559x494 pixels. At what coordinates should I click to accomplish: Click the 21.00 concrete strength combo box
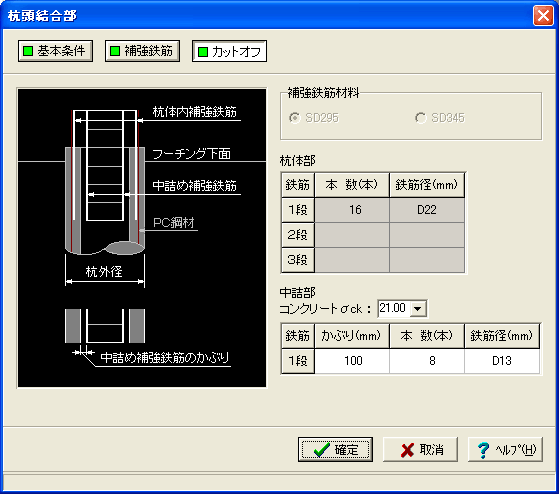pos(402,308)
